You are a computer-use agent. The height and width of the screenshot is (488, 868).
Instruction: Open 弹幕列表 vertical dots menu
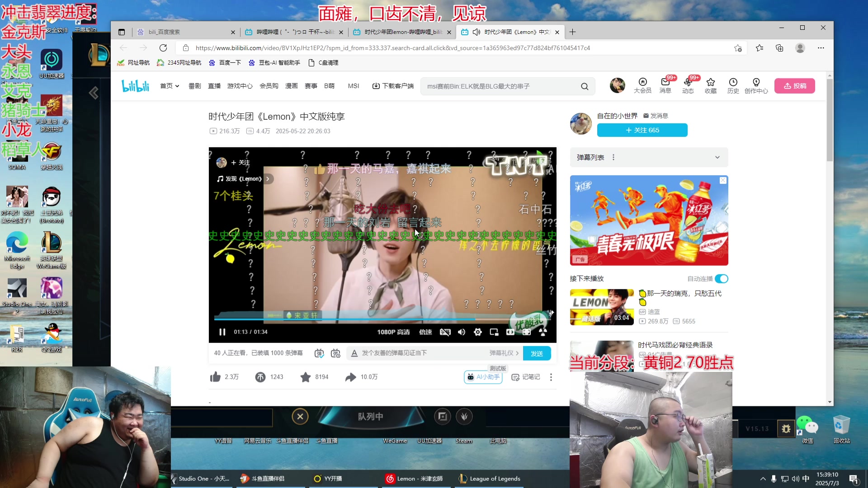[613, 157]
